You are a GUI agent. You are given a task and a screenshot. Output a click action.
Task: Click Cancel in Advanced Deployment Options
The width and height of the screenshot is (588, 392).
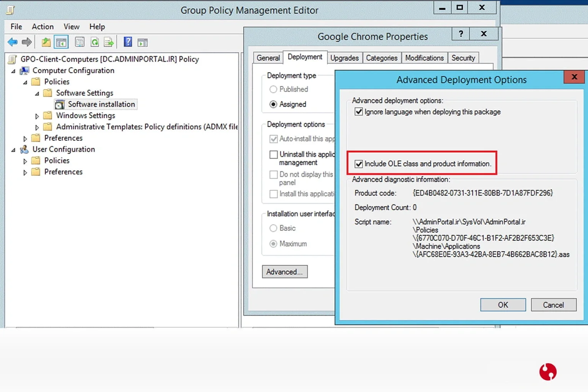pyautogui.click(x=554, y=305)
